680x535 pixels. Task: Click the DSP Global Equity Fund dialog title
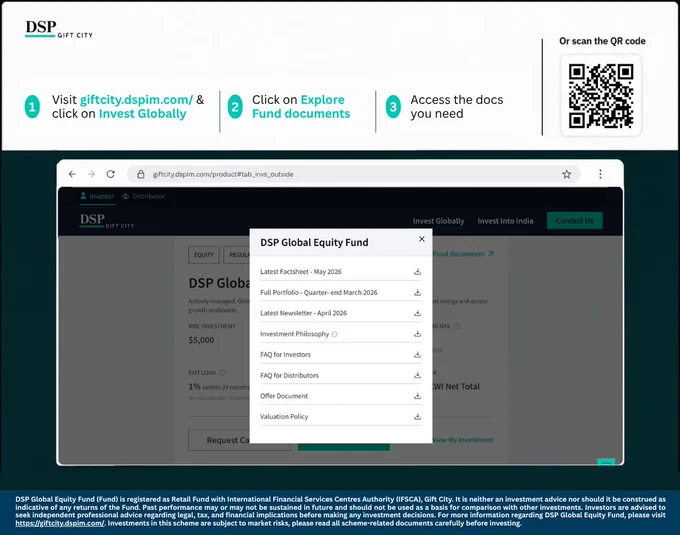[314, 242]
